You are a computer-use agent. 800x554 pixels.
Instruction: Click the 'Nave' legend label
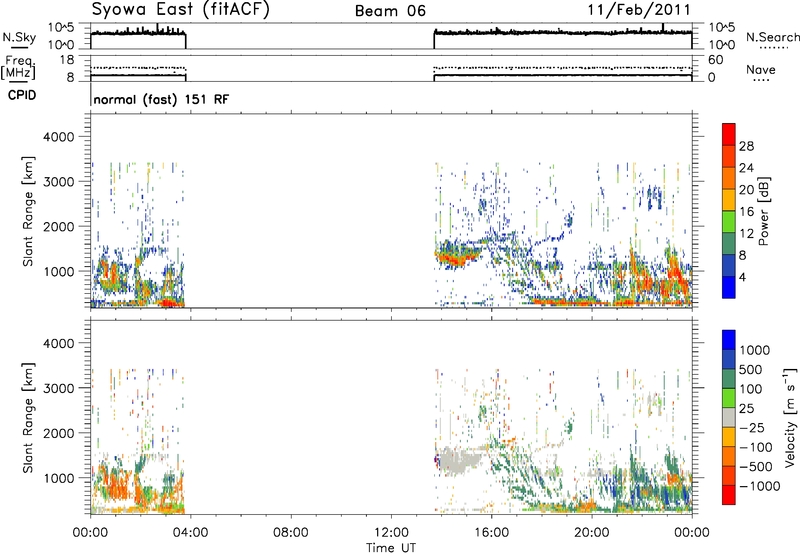pyautogui.click(x=761, y=70)
